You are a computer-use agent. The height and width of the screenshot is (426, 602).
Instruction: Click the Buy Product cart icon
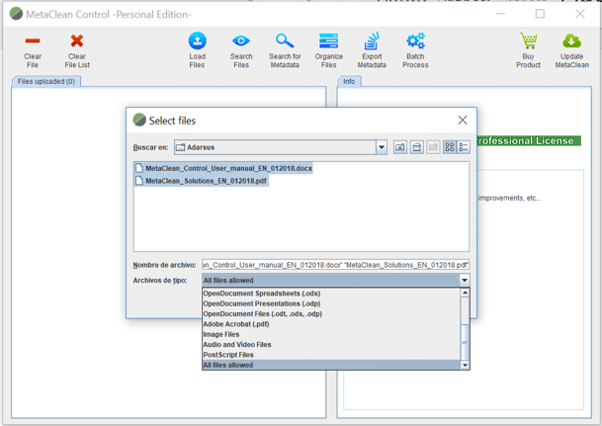tap(528, 41)
